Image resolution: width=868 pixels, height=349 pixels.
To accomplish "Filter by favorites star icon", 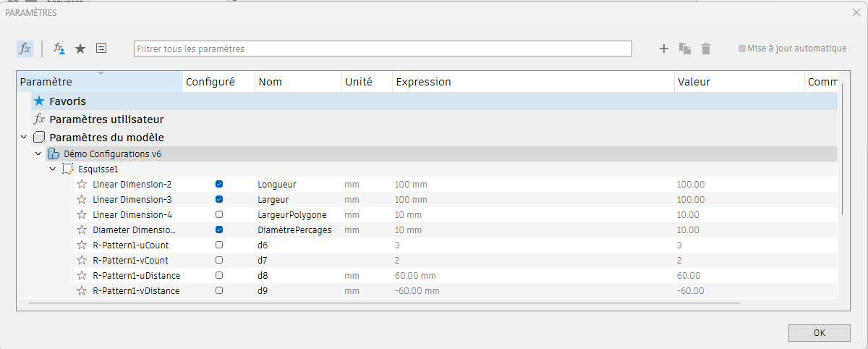I will coord(80,49).
